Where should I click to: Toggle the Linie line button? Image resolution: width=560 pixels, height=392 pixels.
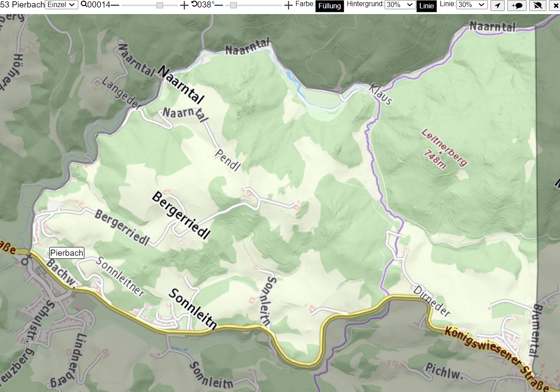tap(426, 6)
